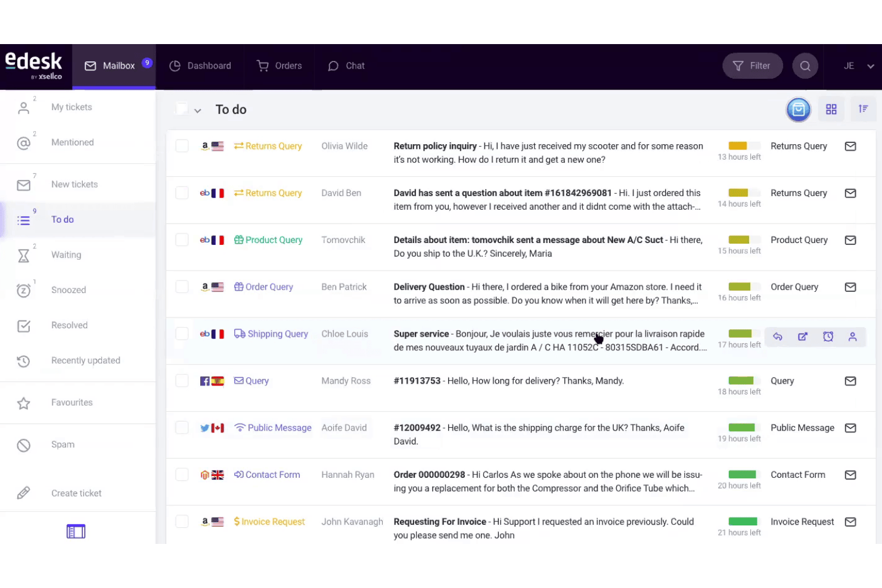Click envelope icon on Hannah Ryan ticket

pos(850,475)
